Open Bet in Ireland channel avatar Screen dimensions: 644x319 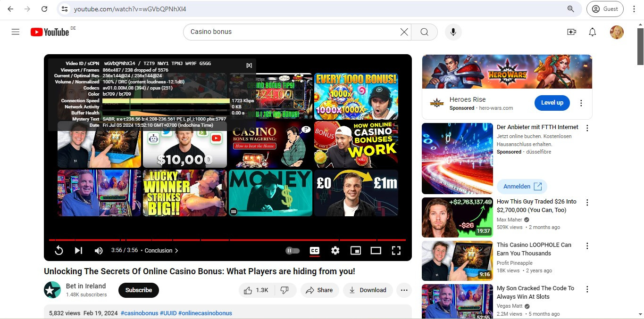pos(52,290)
